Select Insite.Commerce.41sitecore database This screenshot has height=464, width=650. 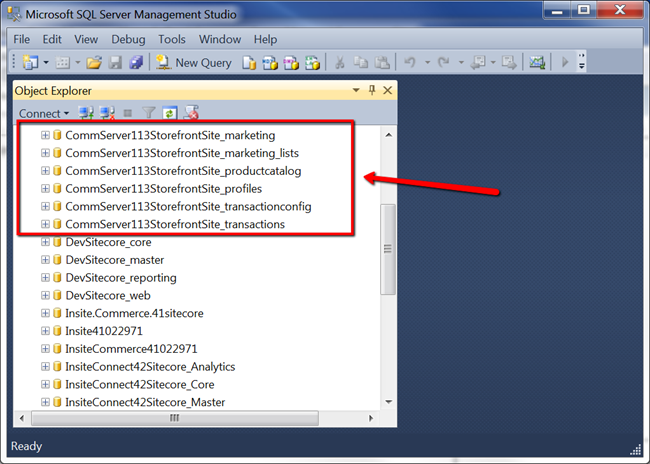(x=134, y=313)
